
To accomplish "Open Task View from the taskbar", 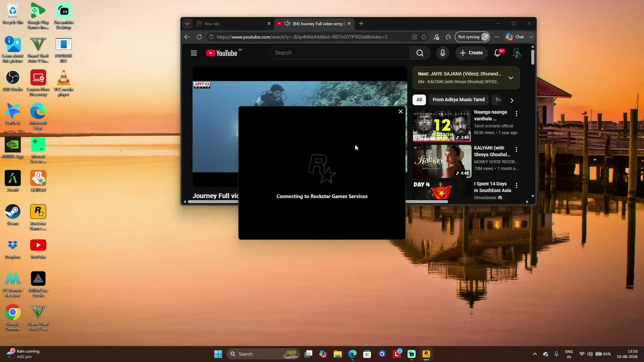I will tap(308, 354).
